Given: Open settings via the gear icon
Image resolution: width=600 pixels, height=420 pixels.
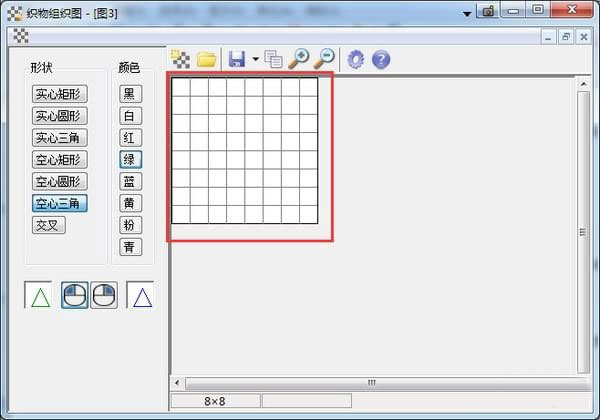Looking at the screenshot, I should coord(356,59).
